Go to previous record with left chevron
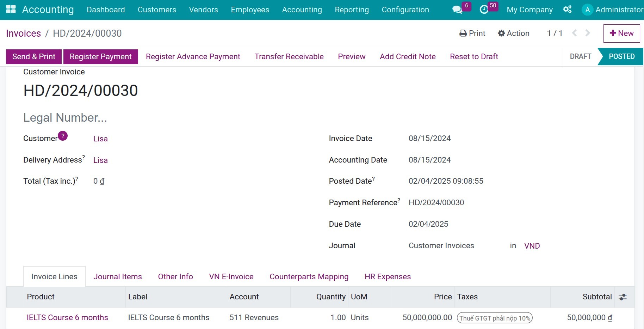The height and width of the screenshot is (329, 644). click(x=574, y=33)
